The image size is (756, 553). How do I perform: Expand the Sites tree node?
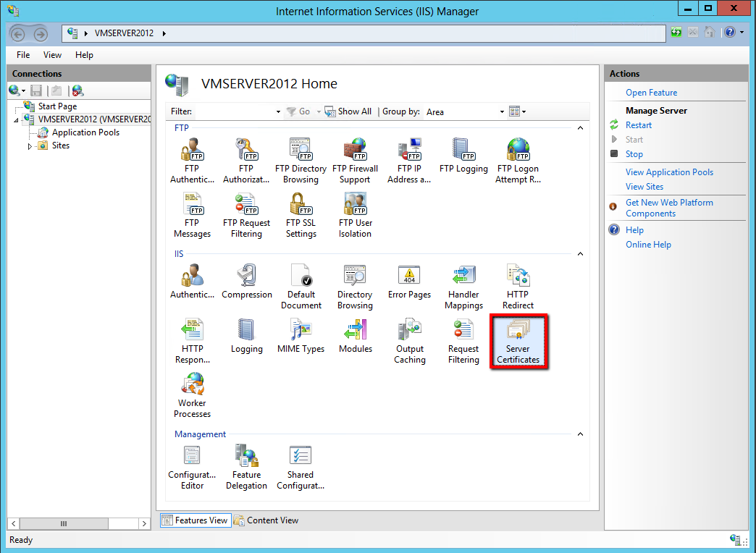click(30, 145)
